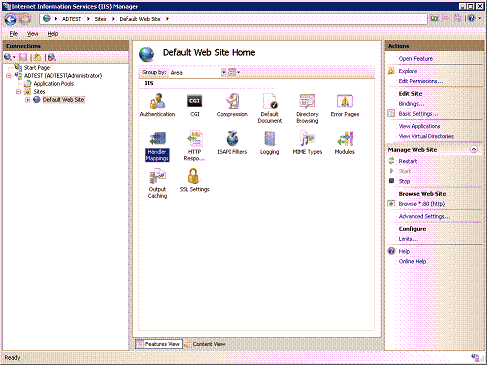Click the delete connection icon in Connections toolbar
Image resolution: width=487 pixels, height=365 pixels.
(51, 57)
